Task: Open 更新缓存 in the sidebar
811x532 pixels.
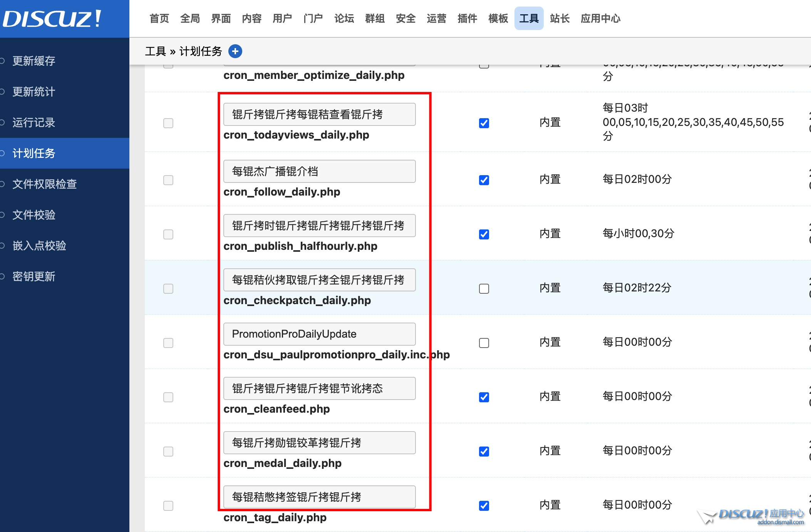Action: click(34, 61)
